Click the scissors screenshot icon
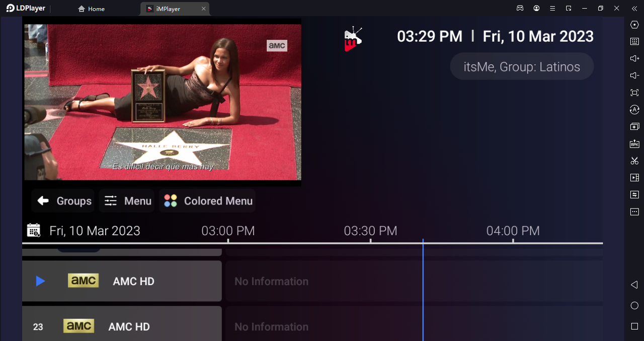Viewport: 644px width, 341px height. (x=634, y=161)
